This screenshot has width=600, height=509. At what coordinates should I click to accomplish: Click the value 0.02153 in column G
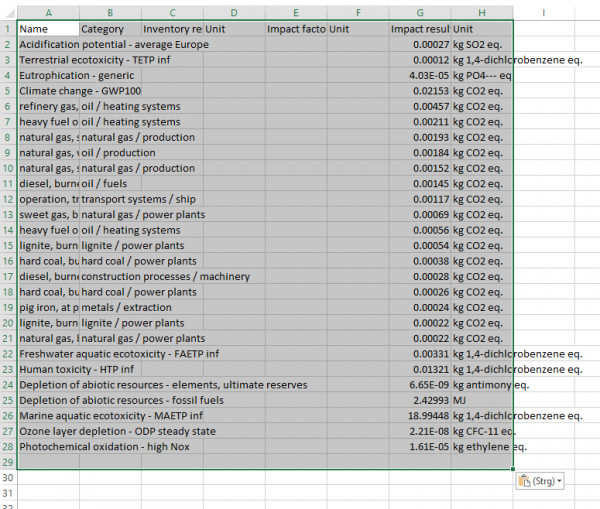(420, 91)
